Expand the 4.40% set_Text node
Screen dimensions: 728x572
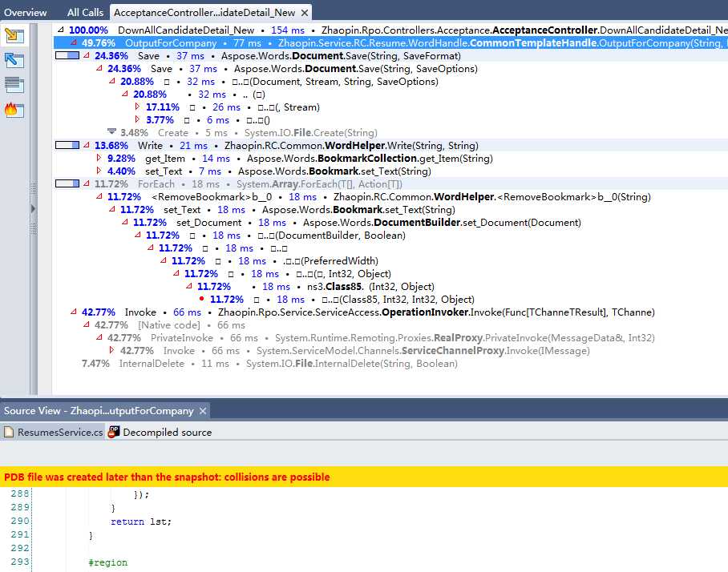[99, 171]
